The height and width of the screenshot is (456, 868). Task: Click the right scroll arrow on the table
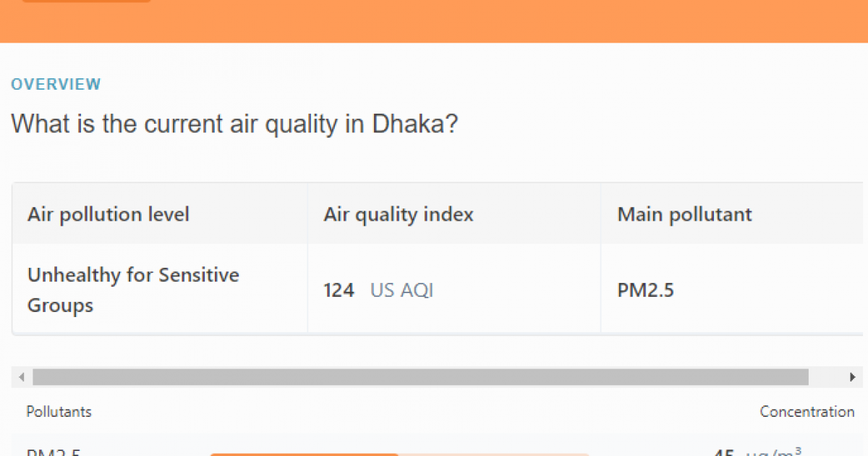pyautogui.click(x=852, y=376)
